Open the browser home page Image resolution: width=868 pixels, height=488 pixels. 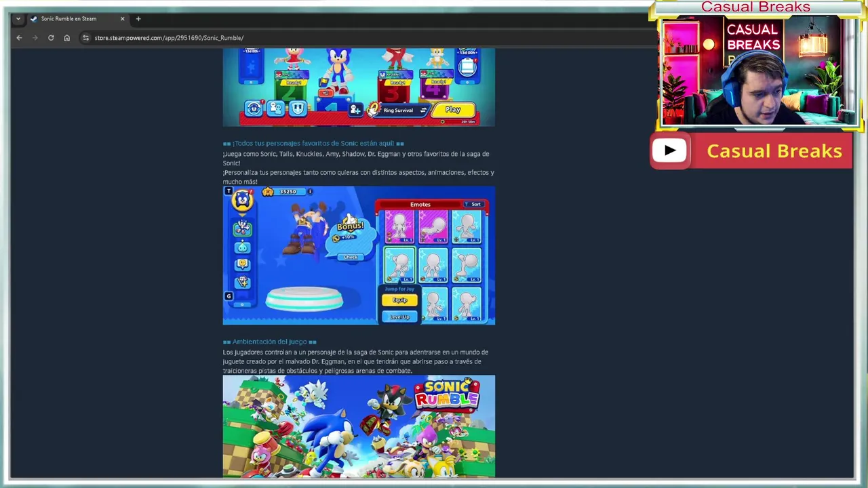point(66,38)
